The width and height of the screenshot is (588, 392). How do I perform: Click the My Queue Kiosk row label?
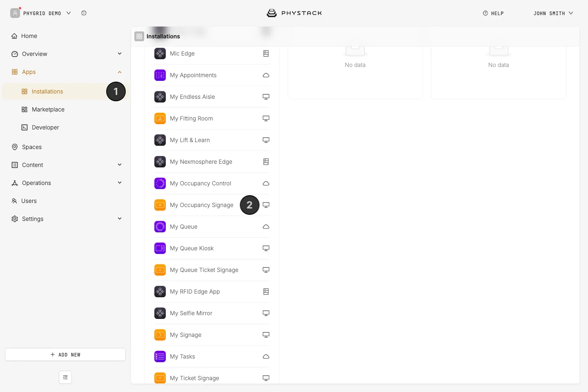(192, 248)
